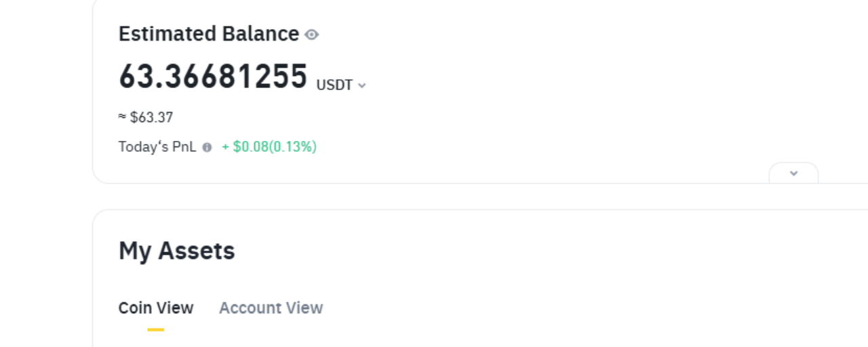The height and width of the screenshot is (347, 868).
Task: Expand the balance card's bottom chevron
Action: pos(793,173)
